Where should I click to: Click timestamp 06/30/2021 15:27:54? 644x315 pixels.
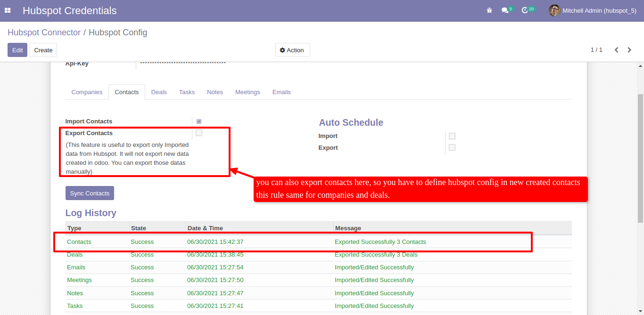[215, 267]
